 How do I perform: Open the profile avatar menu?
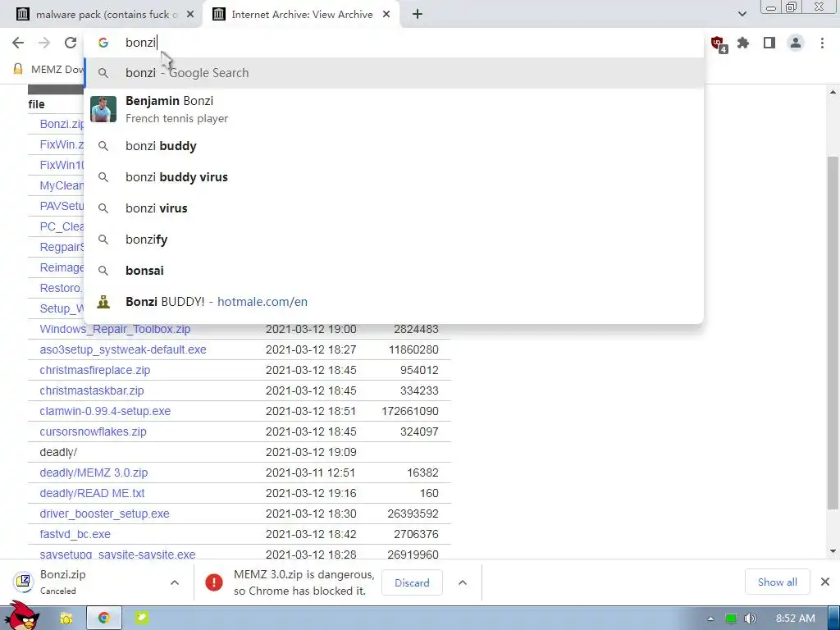point(796,43)
